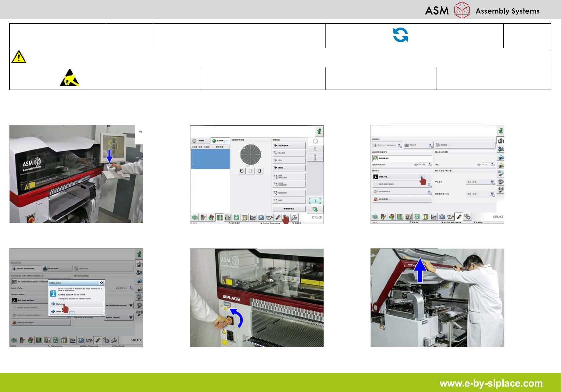Click the green info icon in the Chinese settings screenshot
The image size is (561, 392).
coord(500,131)
